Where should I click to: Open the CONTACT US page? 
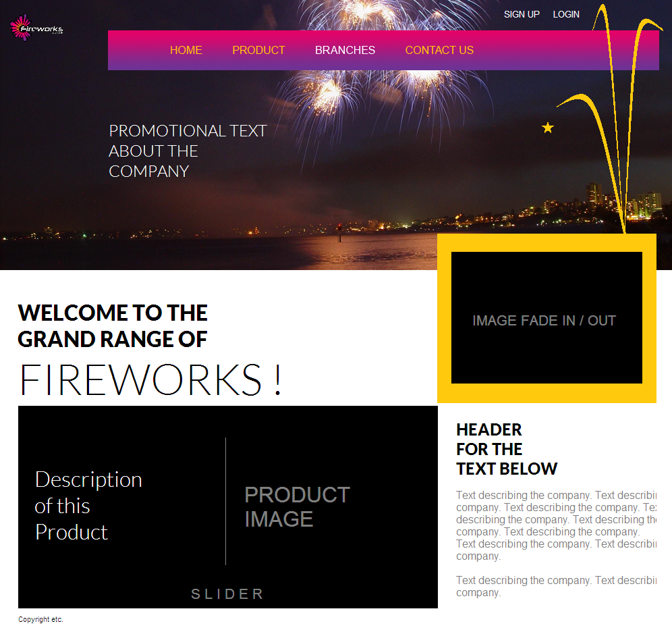439,49
